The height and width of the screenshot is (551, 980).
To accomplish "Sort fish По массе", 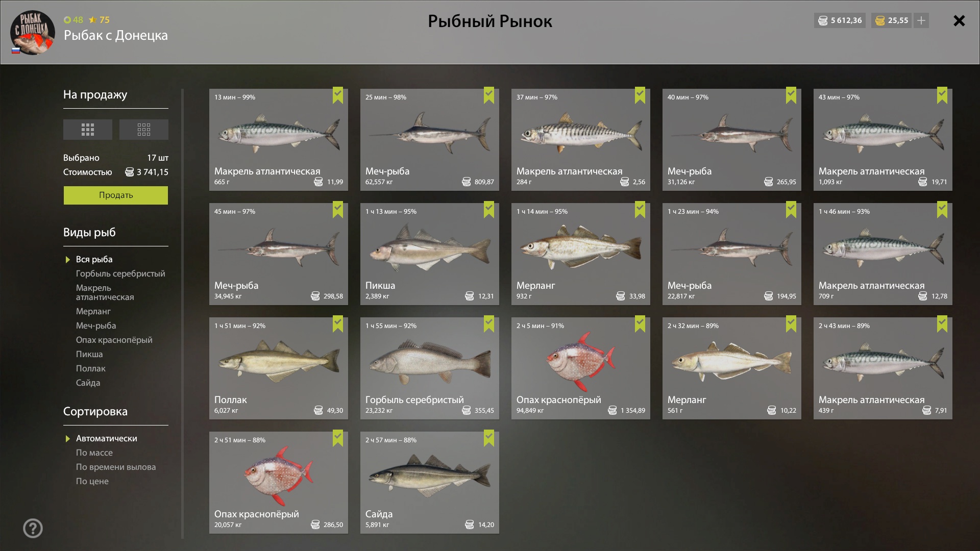I will point(94,453).
